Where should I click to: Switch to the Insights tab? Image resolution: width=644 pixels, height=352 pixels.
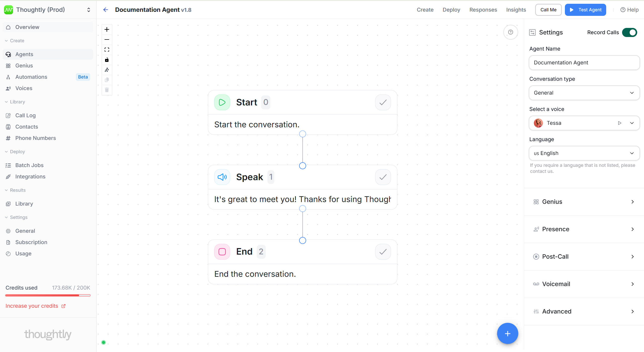pyautogui.click(x=516, y=10)
